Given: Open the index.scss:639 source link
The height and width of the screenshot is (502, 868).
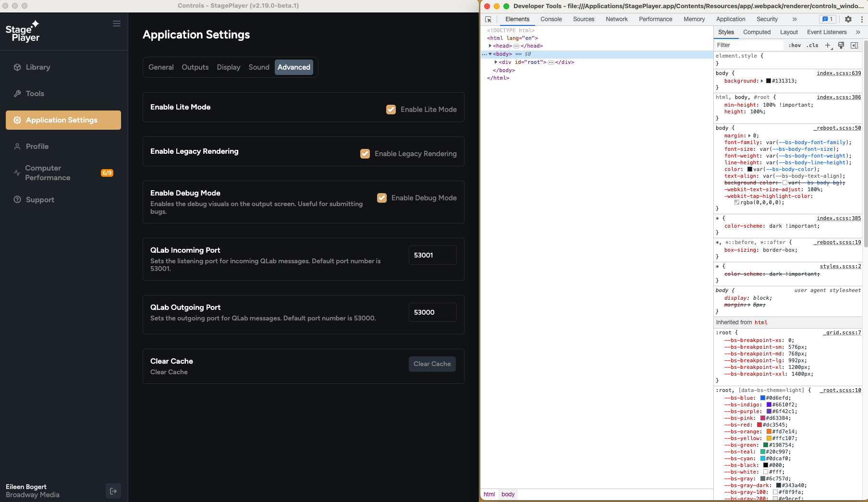Looking at the screenshot, I should click(x=839, y=73).
